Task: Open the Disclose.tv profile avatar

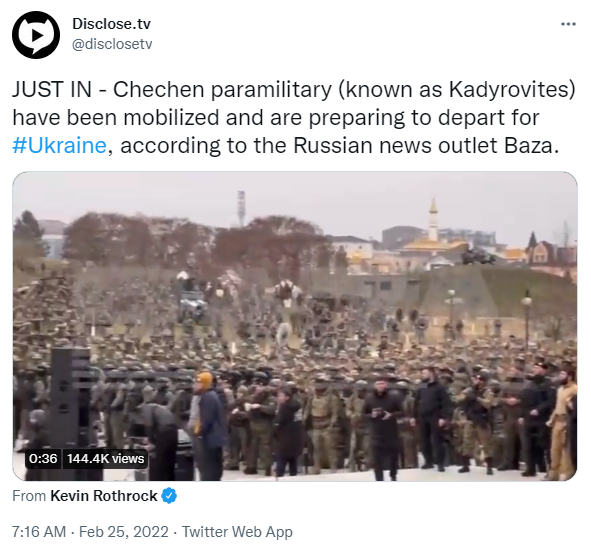Action: click(x=36, y=35)
